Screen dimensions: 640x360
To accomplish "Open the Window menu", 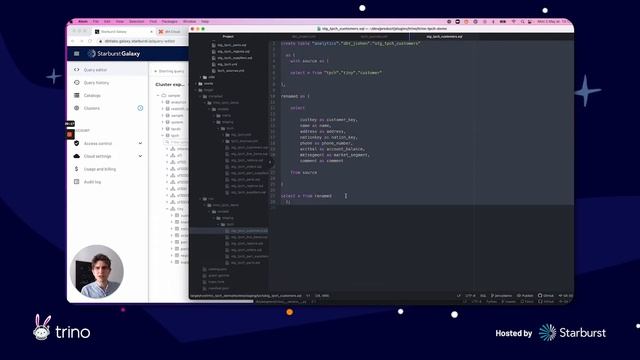I will coord(189,21).
